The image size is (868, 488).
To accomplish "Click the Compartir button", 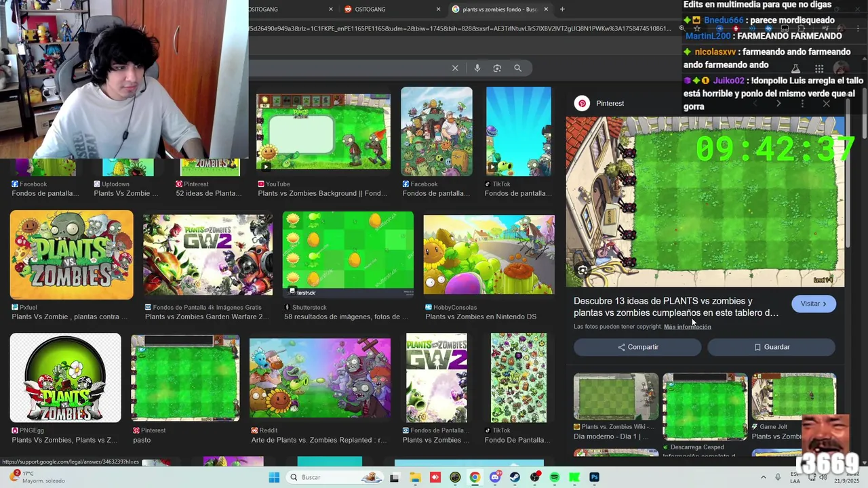I will [637, 347].
